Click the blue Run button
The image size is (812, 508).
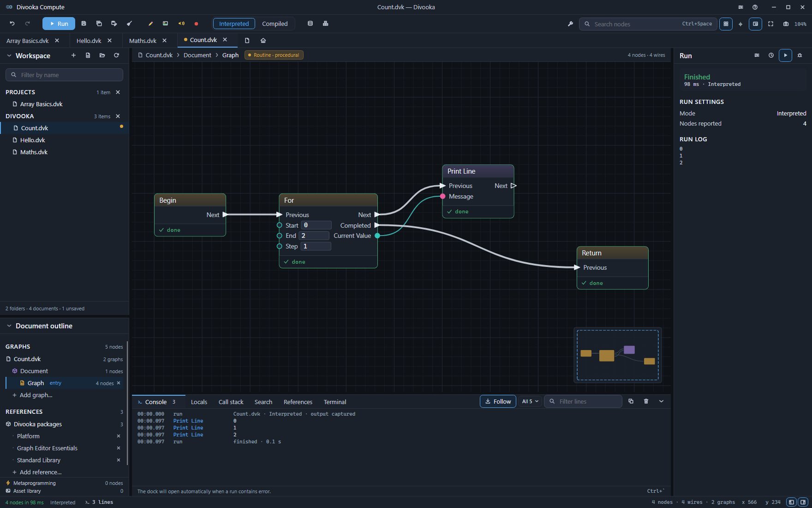click(59, 24)
